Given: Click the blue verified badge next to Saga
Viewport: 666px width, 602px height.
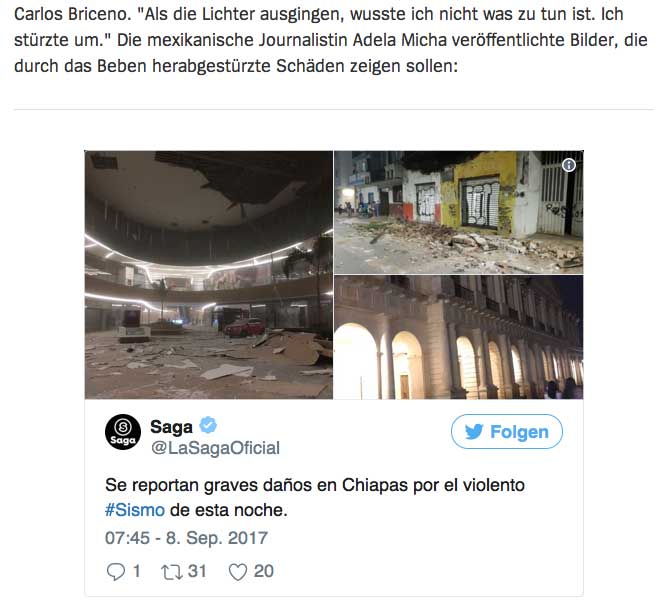Looking at the screenshot, I should tap(208, 425).
